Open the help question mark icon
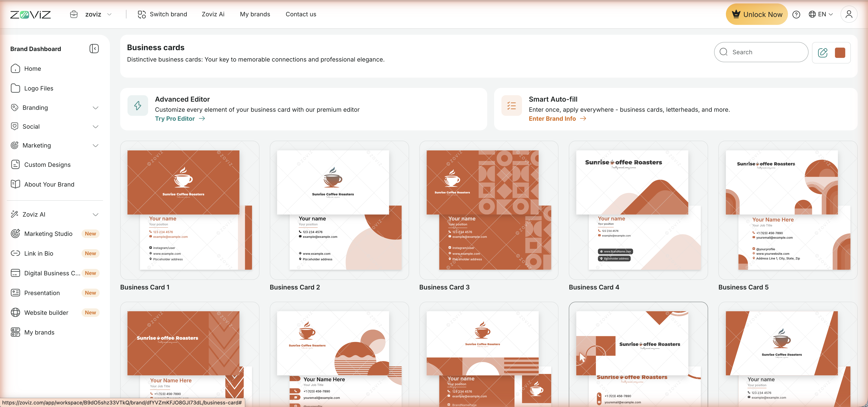The height and width of the screenshot is (407, 868). pos(796,15)
